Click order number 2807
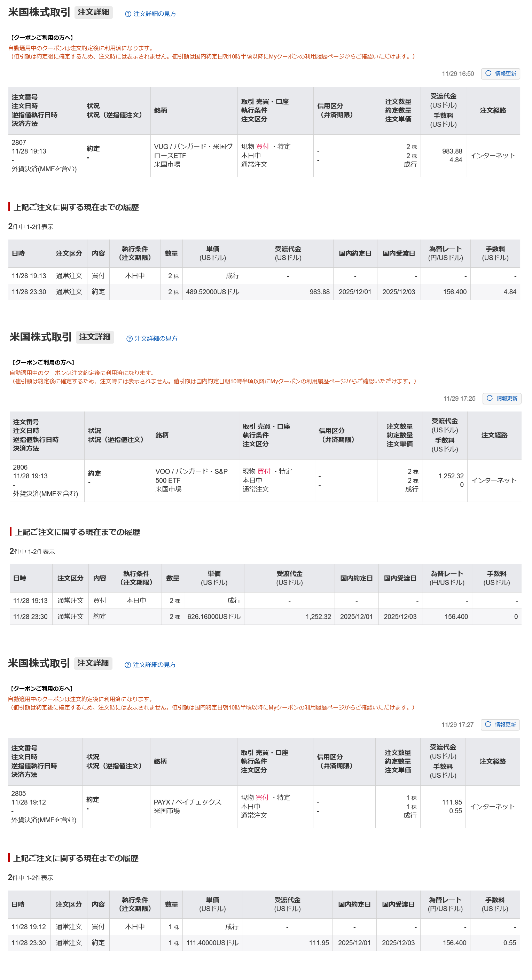 (19, 143)
